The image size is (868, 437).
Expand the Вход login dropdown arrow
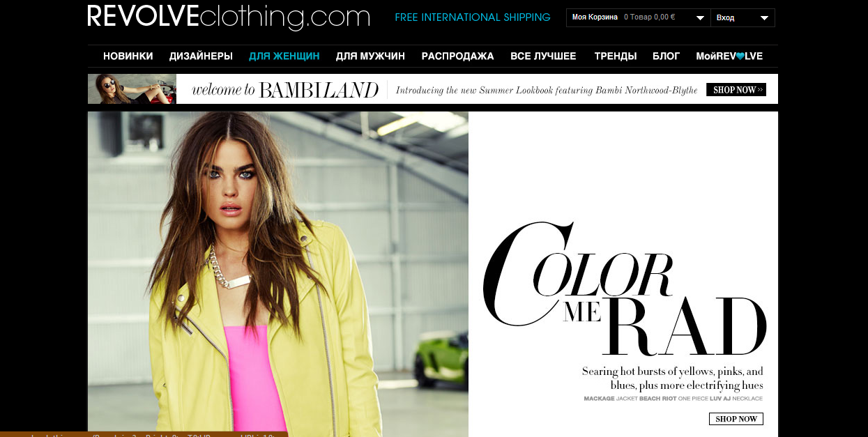click(764, 17)
